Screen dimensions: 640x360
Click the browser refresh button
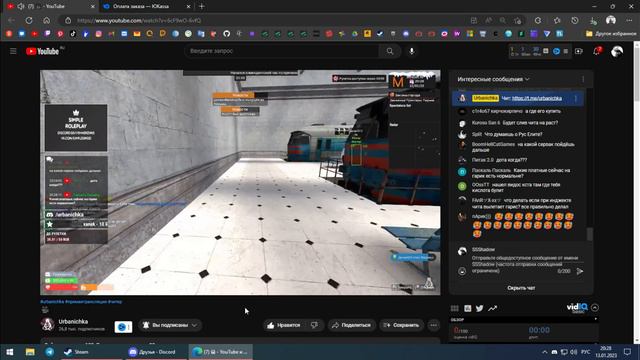[x=29, y=20]
